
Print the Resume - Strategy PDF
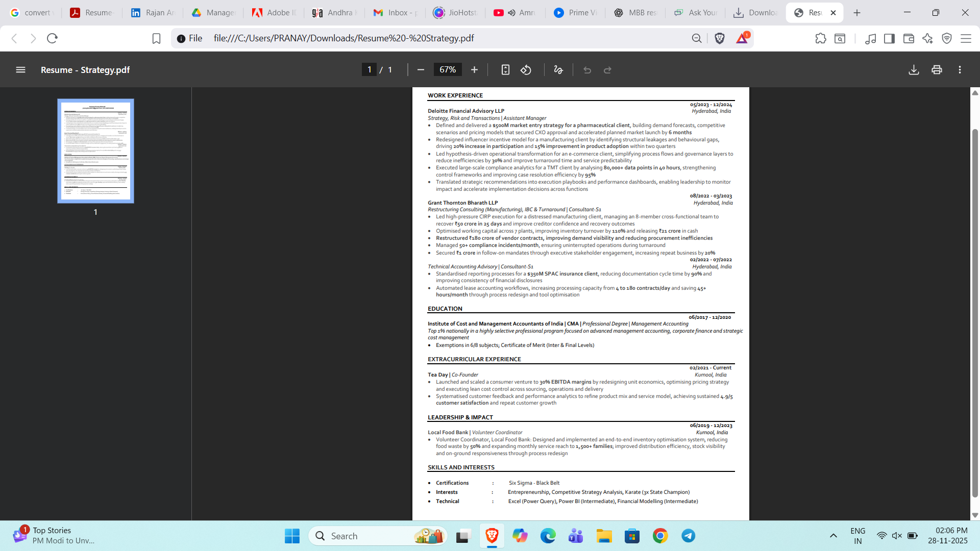coord(937,70)
